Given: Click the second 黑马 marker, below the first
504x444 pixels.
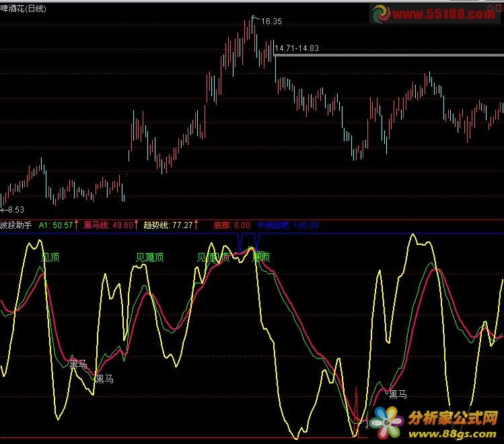Looking at the screenshot, I should coord(104,379).
